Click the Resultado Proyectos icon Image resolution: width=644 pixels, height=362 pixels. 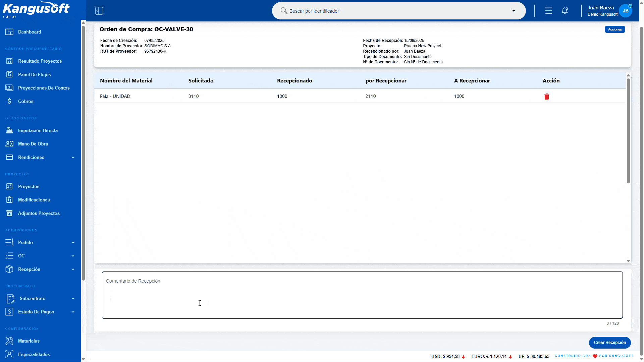click(x=9, y=61)
